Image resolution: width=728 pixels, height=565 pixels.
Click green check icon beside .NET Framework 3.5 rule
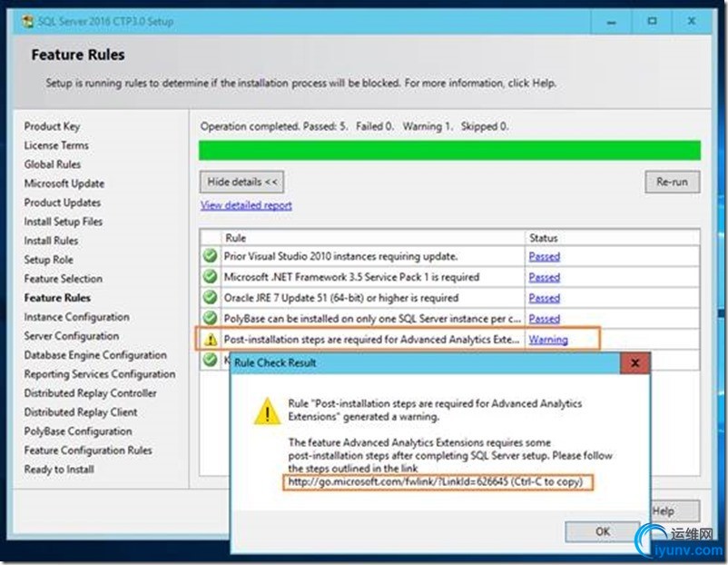pos(211,276)
